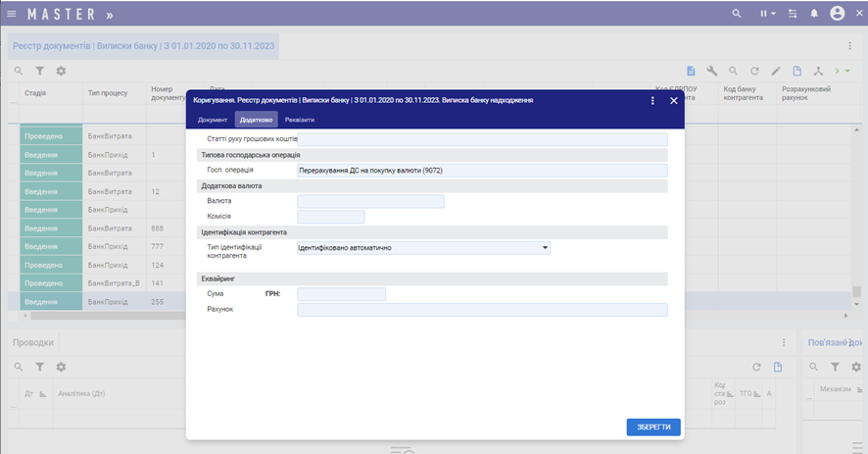Open the user profile avatar

click(x=838, y=14)
